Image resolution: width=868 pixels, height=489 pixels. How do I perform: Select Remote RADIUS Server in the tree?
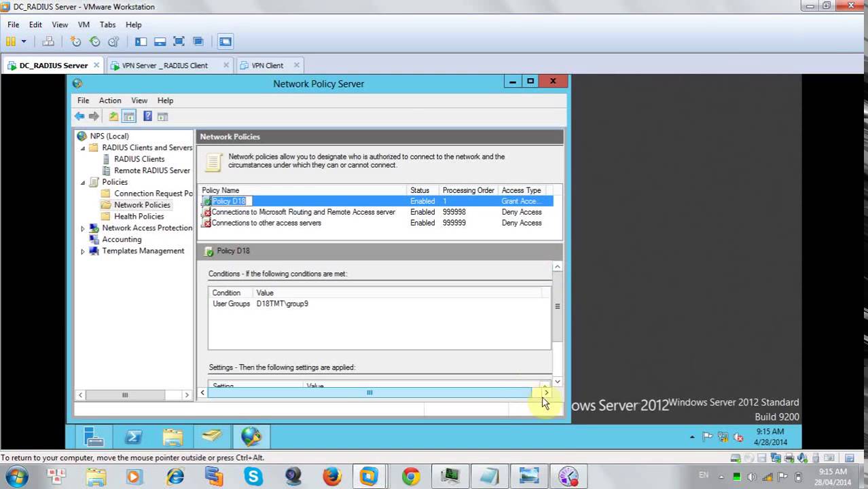151,170
